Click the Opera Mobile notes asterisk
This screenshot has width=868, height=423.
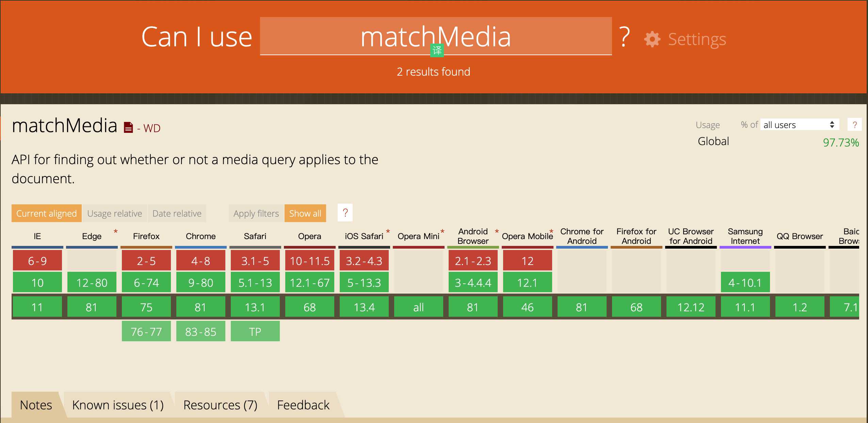[551, 232]
